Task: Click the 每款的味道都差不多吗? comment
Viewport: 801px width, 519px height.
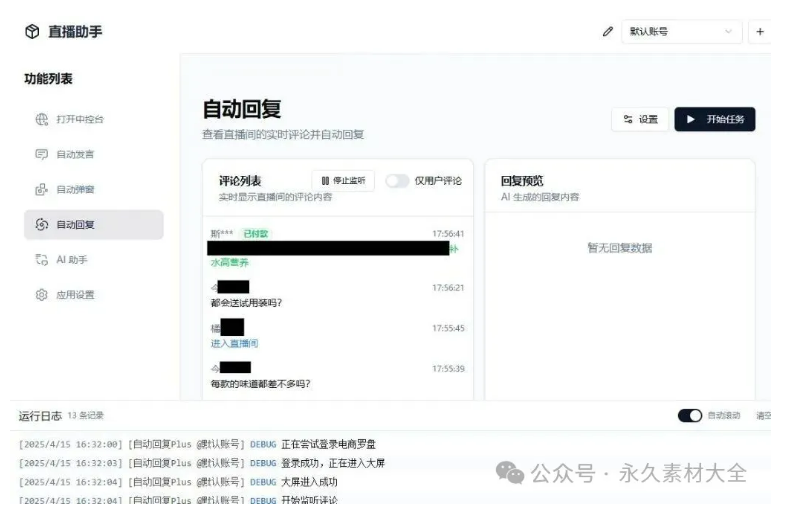Action: (260, 383)
